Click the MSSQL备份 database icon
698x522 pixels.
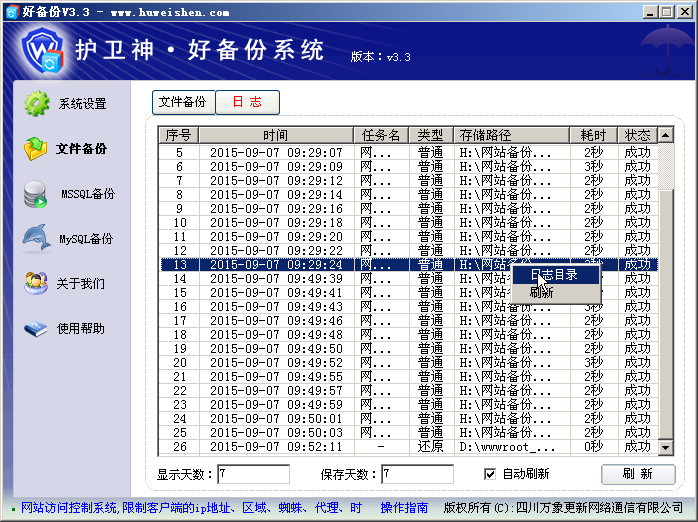35,194
